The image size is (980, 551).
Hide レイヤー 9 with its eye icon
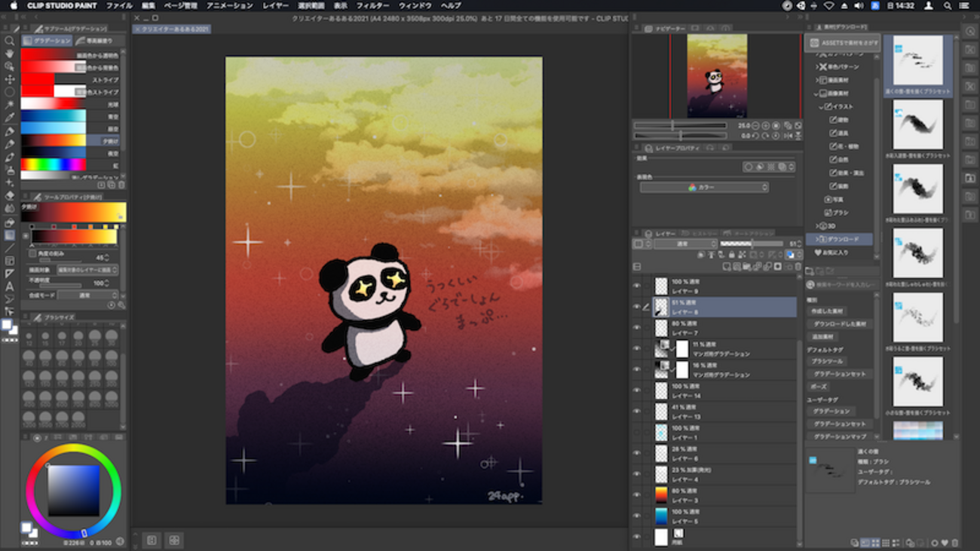point(637,286)
